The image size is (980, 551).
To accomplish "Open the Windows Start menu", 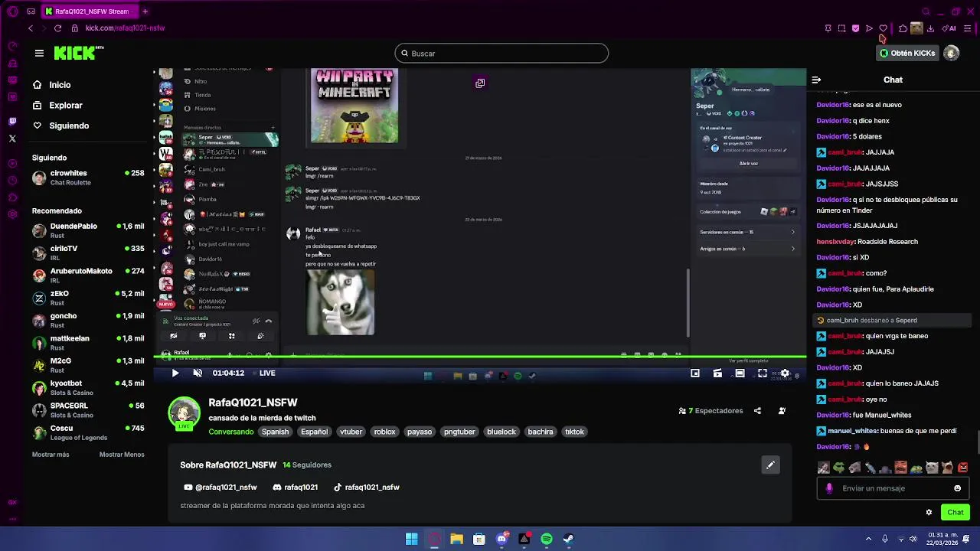I will (411, 539).
